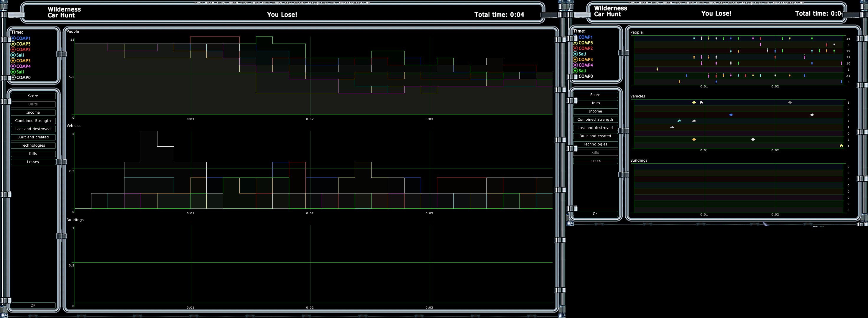868x318 pixels.
Task: Open Technologies view in right window
Action: point(595,144)
